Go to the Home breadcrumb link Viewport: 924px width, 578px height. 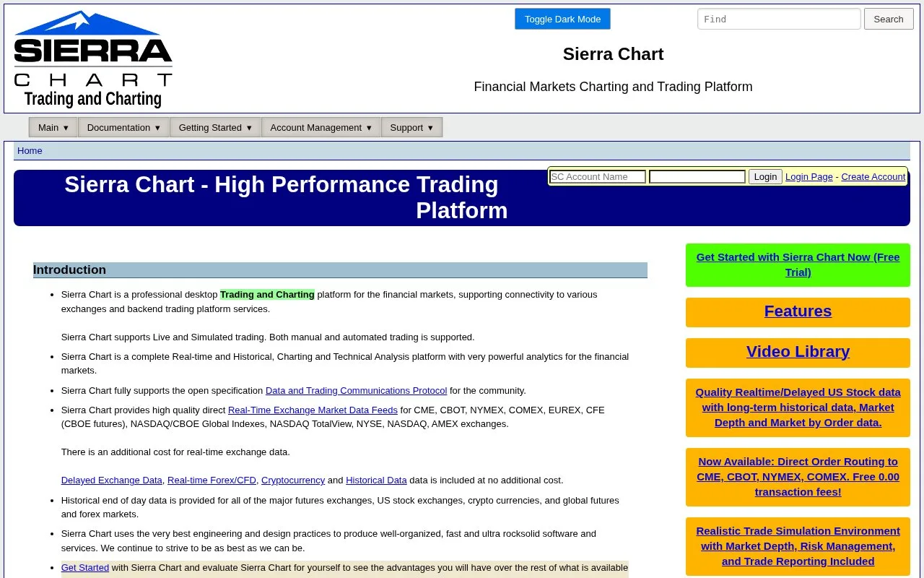click(x=30, y=150)
